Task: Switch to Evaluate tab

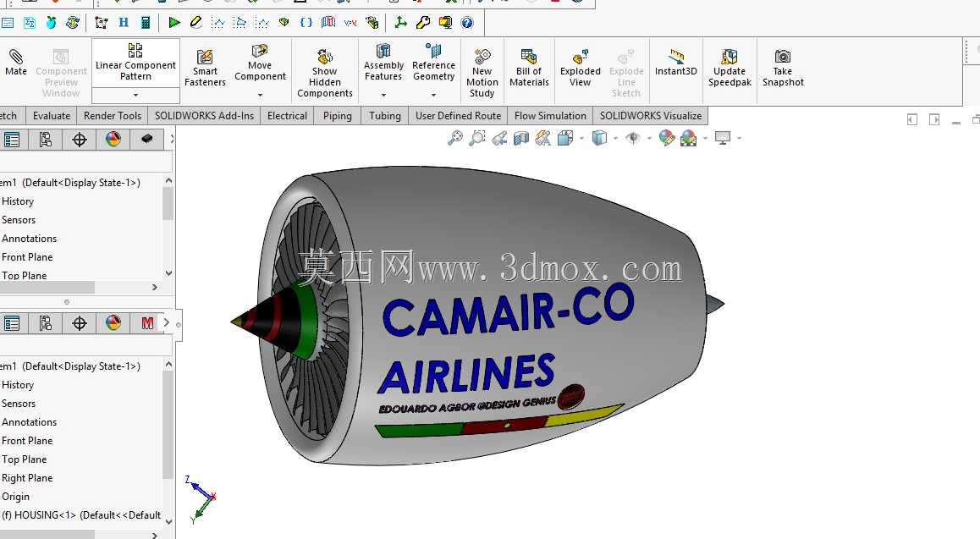Action: point(52,116)
